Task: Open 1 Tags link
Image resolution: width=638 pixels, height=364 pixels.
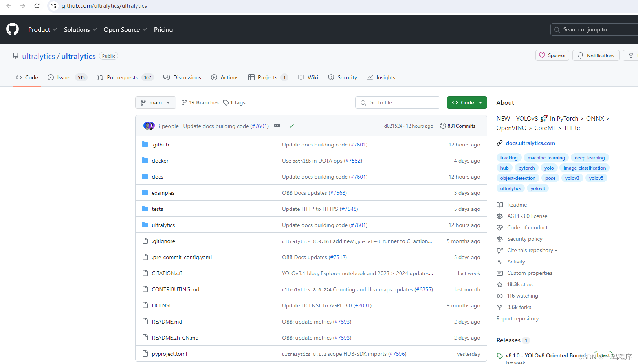Action: coord(234,102)
